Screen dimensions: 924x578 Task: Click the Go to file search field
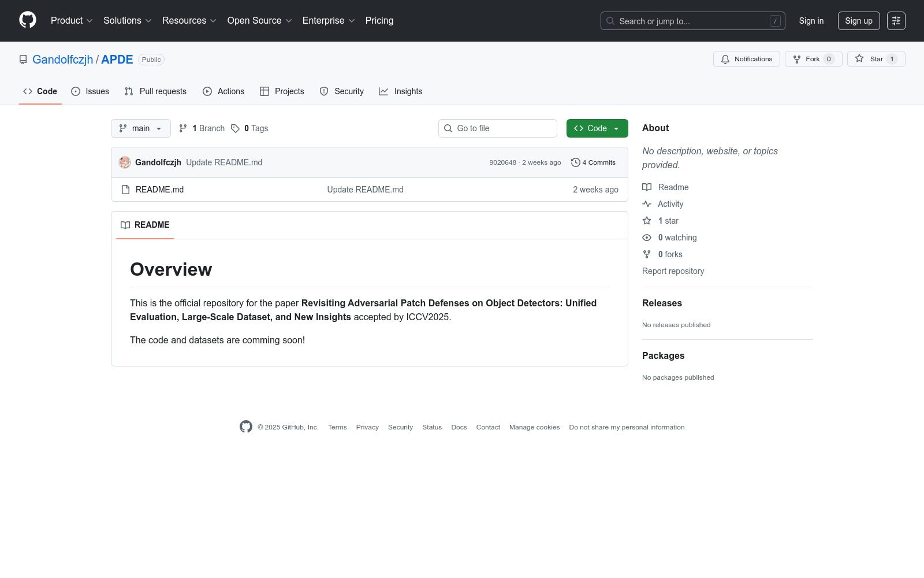[498, 128]
